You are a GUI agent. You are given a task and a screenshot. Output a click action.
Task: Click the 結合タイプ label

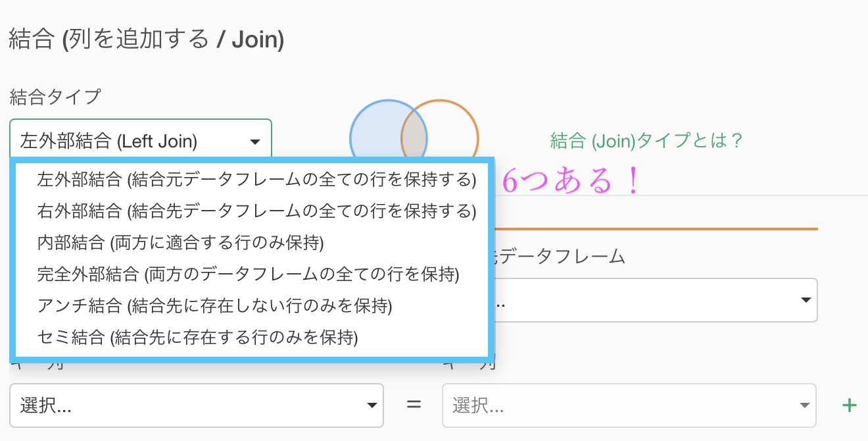(55, 97)
